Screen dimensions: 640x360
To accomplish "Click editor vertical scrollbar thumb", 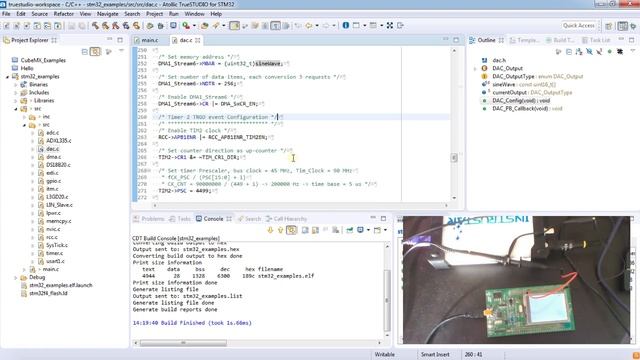I will click(454, 158).
